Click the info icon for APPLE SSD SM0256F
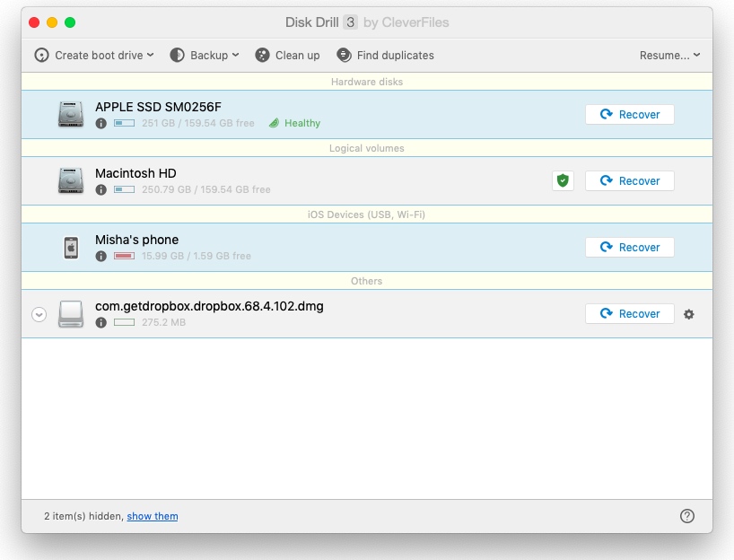 100,123
